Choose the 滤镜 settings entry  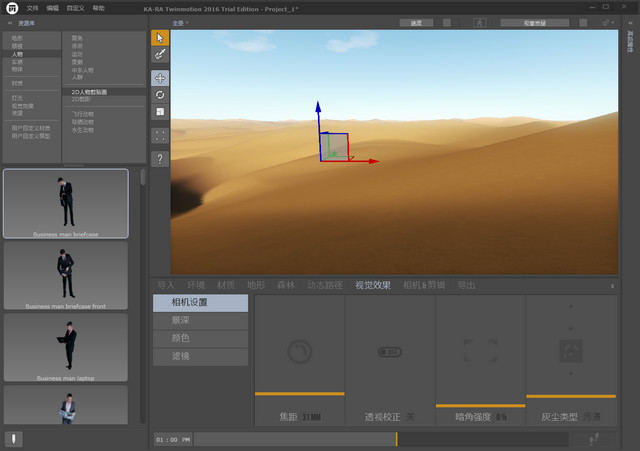(181, 356)
